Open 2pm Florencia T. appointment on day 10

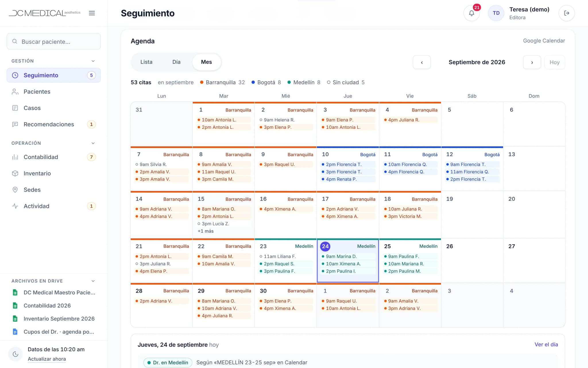[x=348, y=164]
